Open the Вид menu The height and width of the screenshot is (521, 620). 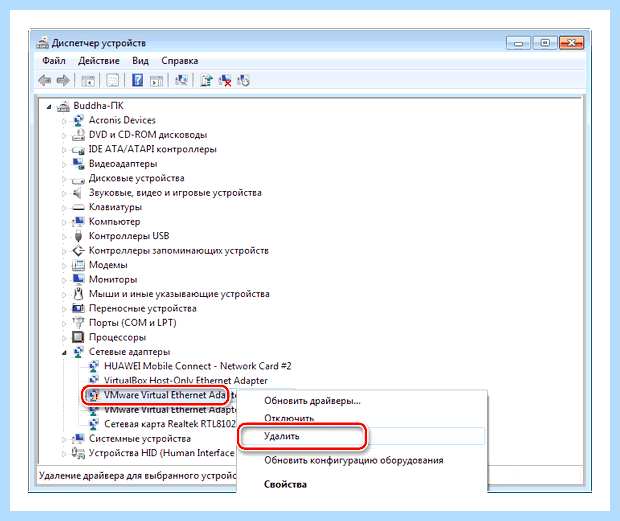pos(140,61)
